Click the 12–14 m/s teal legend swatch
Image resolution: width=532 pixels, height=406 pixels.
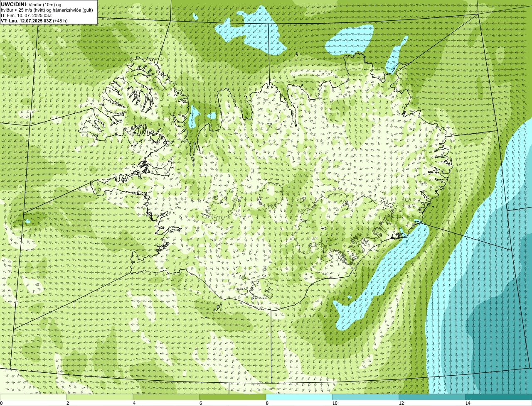[x=432, y=397]
